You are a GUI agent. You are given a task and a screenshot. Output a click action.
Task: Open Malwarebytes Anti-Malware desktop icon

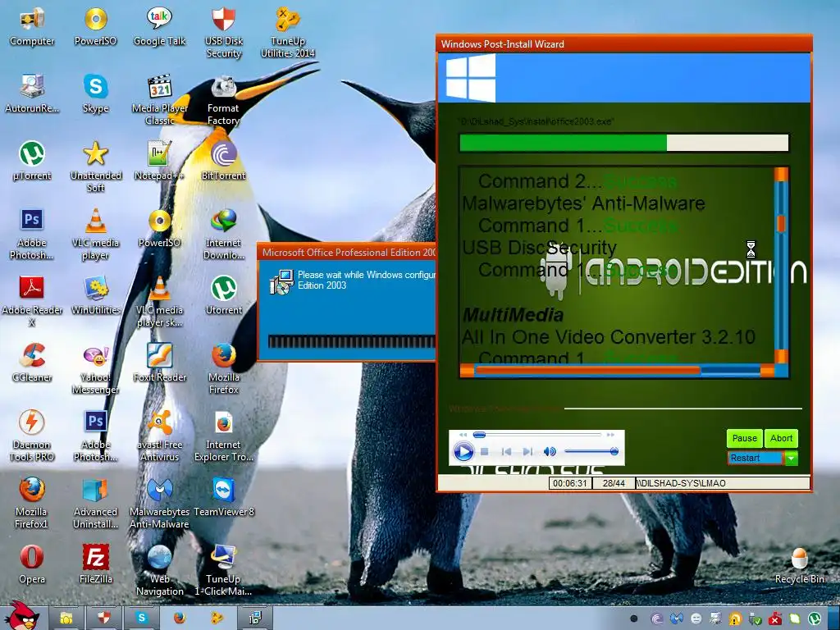[x=159, y=503]
